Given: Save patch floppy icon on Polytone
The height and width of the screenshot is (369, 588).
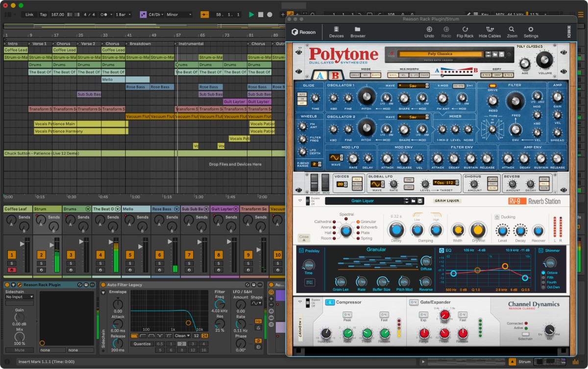Looking at the screenshot, I should pyautogui.click(x=501, y=54).
